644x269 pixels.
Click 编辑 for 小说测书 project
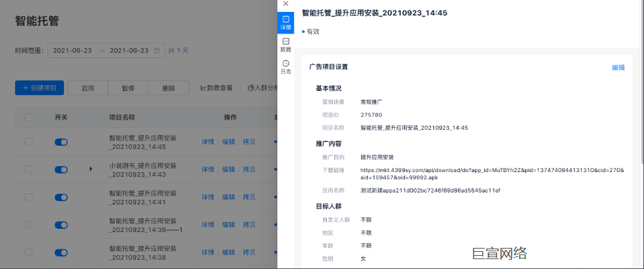[x=229, y=169]
